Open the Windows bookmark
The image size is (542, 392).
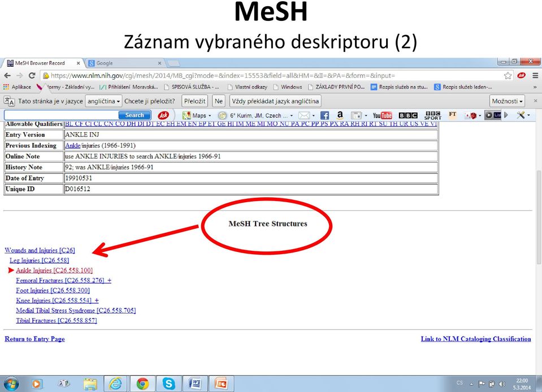point(288,86)
